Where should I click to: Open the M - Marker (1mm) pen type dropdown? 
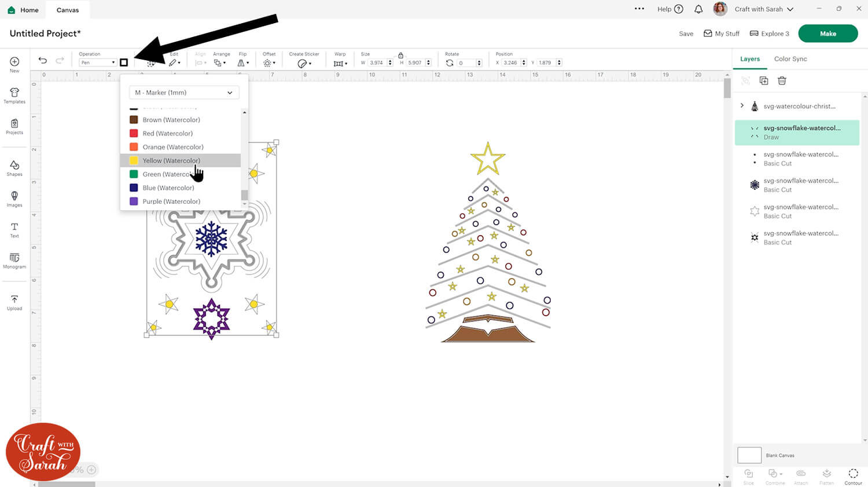coord(183,93)
